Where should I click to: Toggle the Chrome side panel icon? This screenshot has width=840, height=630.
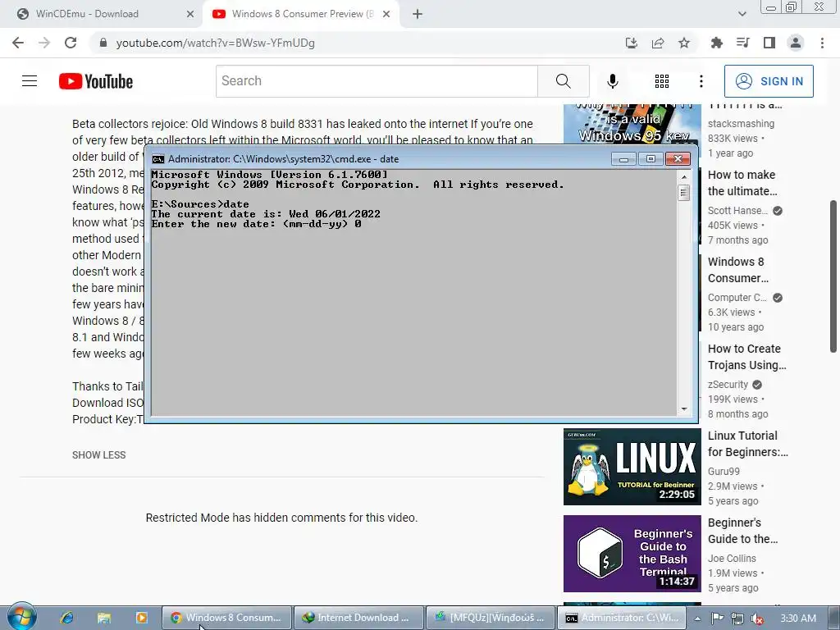coord(769,43)
